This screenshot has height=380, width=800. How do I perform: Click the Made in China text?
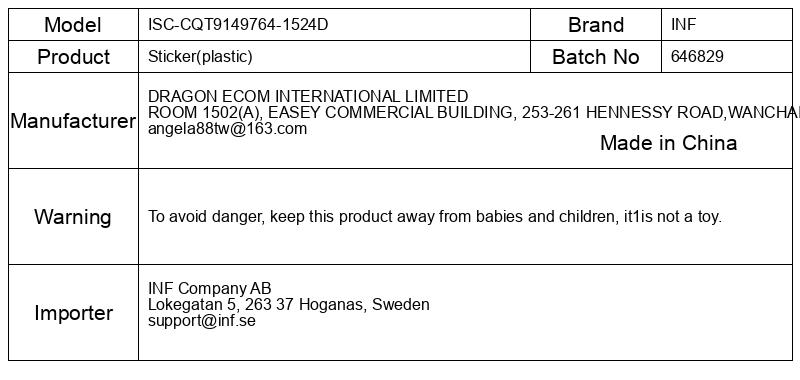tap(668, 143)
